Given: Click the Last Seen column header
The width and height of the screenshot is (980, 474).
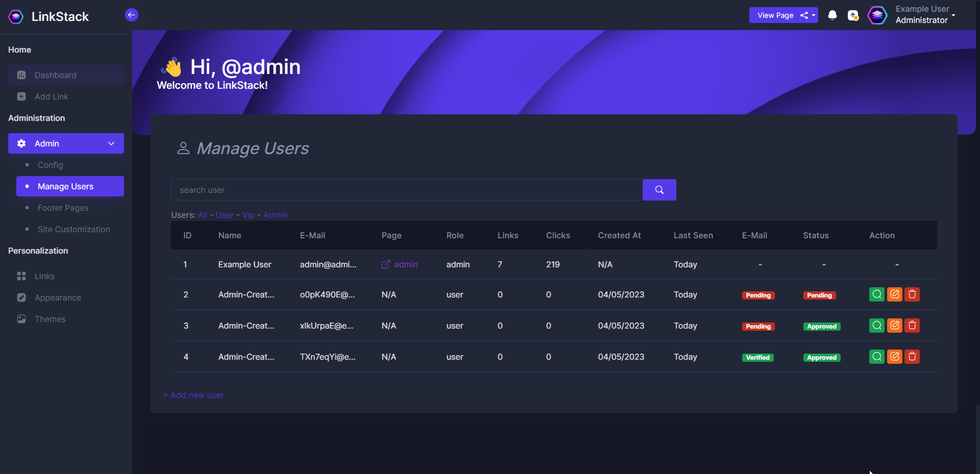Looking at the screenshot, I should [693, 235].
